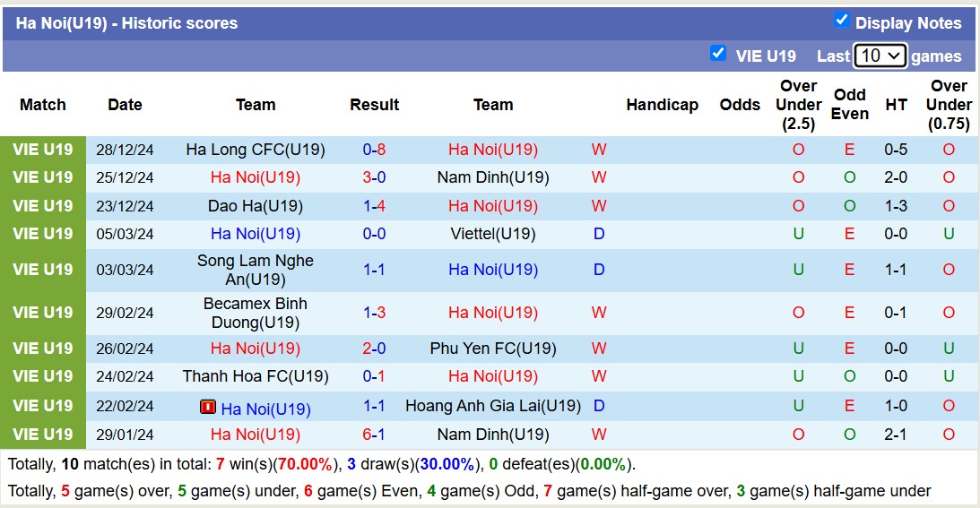Open Phu Yen FC(U19) team page
Viewport: 980px width, 508px height.
pos(493,349)
